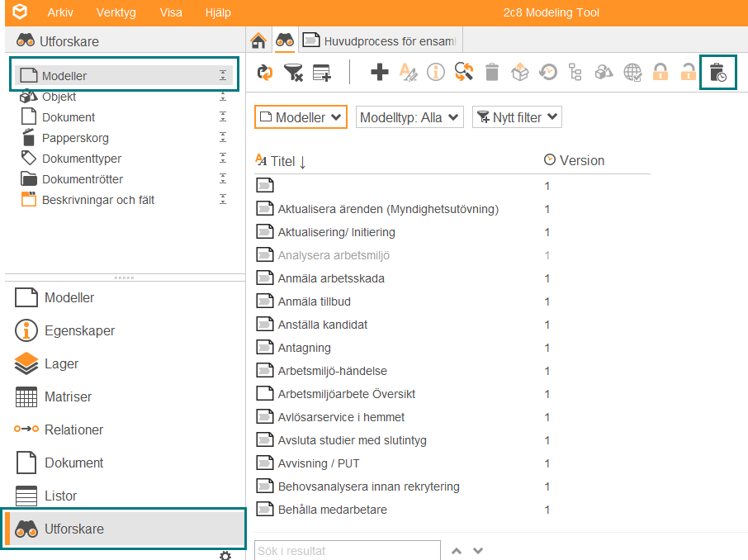Sort by the Version column header

click(x=581, y=160)
